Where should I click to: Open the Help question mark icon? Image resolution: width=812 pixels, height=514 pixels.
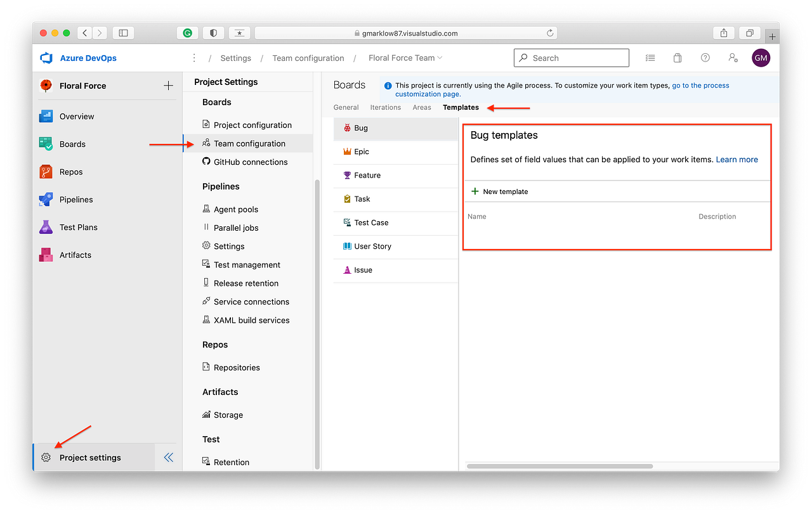(705, 57)
